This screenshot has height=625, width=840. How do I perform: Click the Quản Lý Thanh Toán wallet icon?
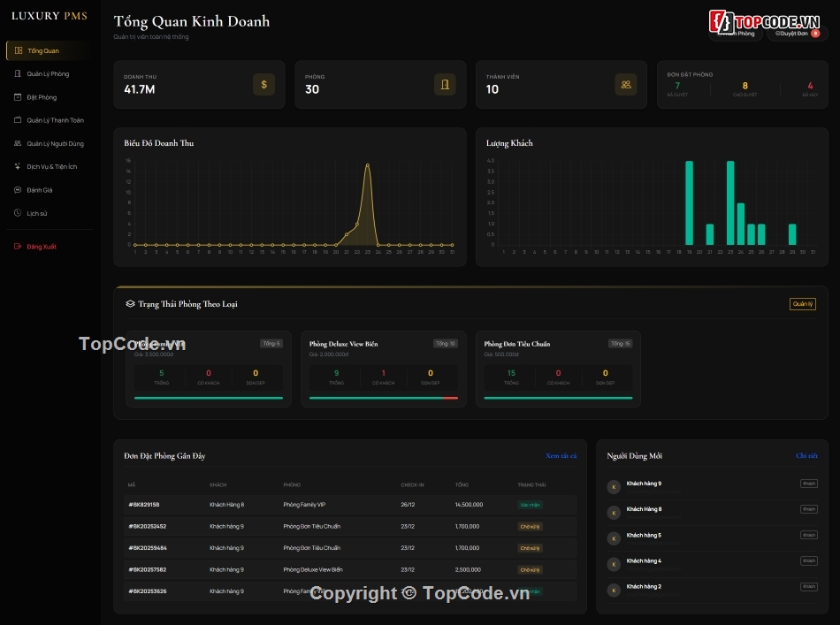pyautogui.click(x=18, y=120)
